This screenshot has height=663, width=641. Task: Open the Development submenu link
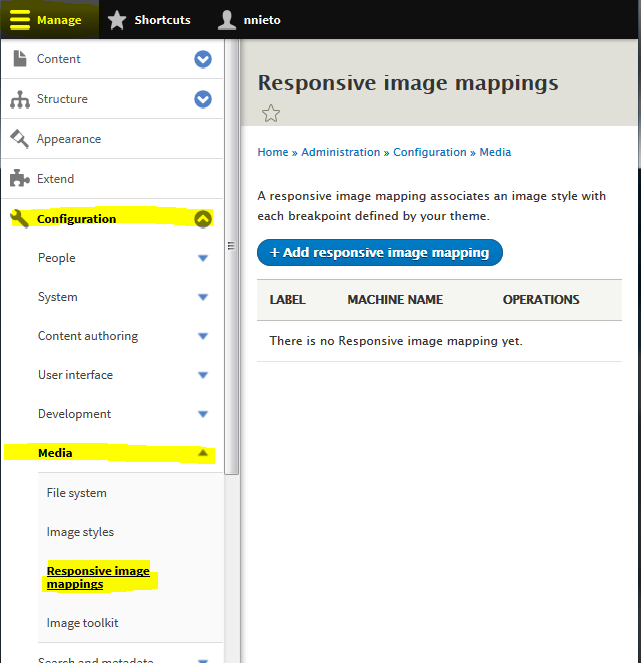74,414
